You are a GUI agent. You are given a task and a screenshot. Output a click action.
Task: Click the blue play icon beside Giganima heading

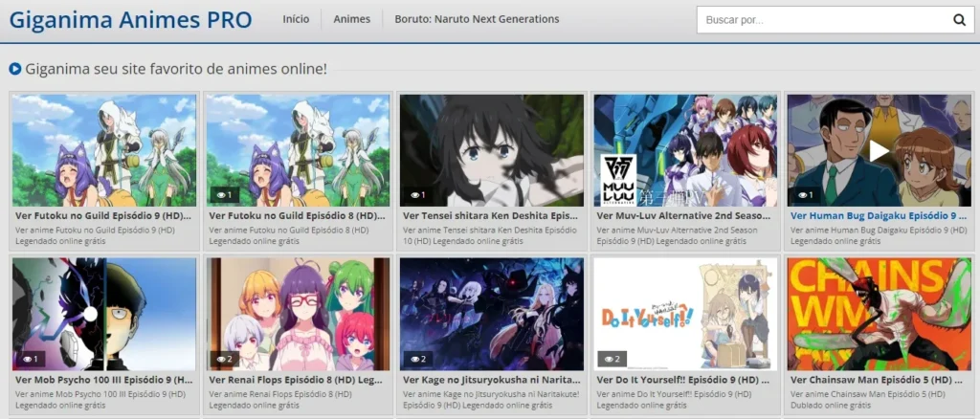tap(15, 69)
